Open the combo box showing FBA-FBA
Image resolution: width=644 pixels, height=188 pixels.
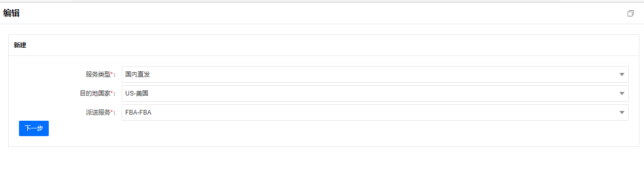click(375, 112)
